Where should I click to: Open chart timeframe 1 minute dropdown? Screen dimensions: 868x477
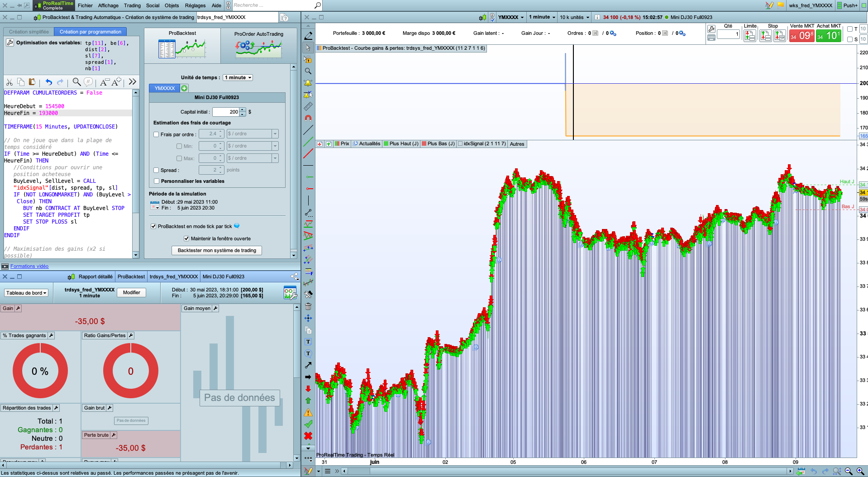point(542,17)
